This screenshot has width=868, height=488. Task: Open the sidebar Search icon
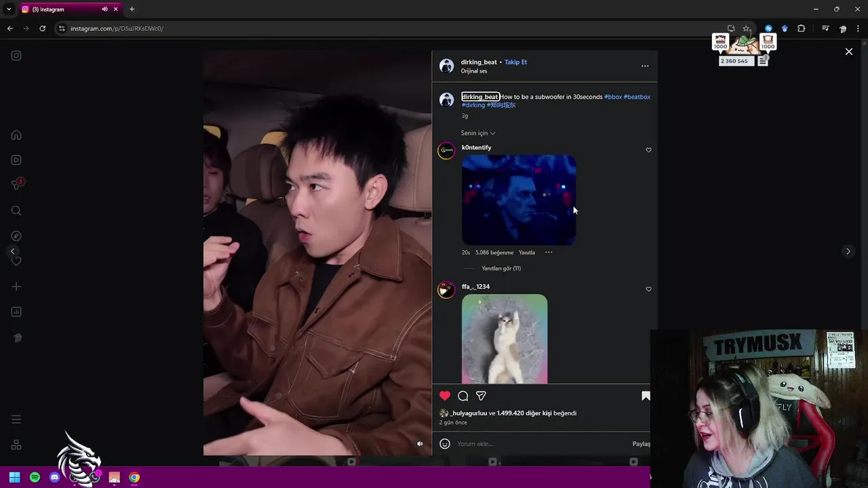coord(16,211)
